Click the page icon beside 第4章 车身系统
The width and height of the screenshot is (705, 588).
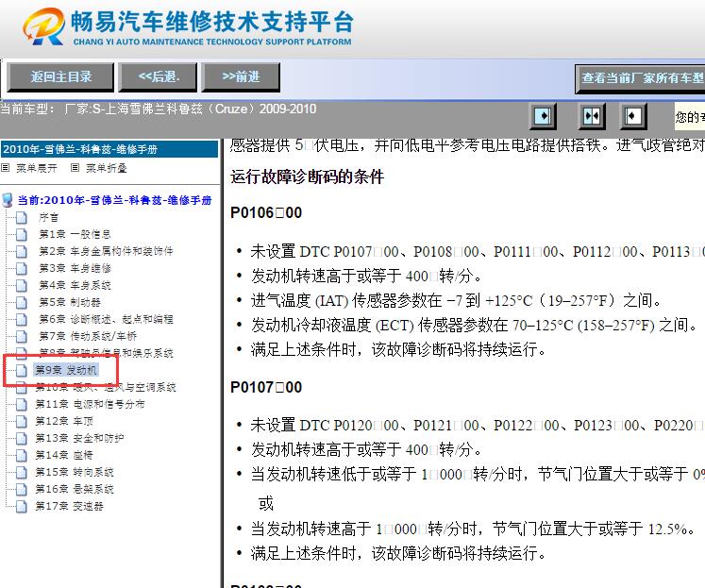(x=21, y=285)
